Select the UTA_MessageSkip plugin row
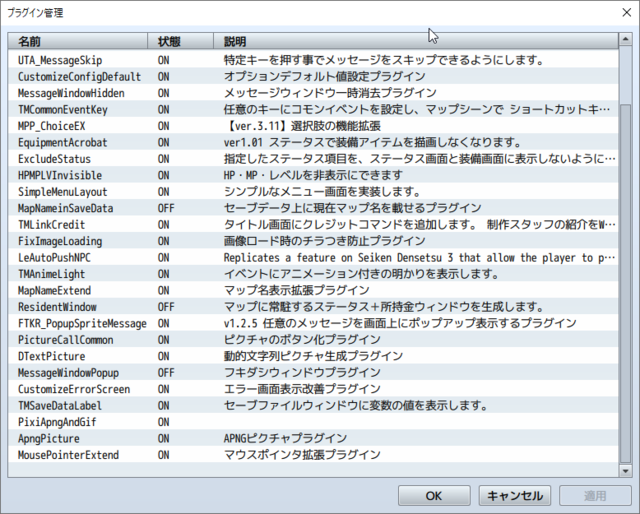The width and height of the screenshot is (640, 514). tap(313, 60)
